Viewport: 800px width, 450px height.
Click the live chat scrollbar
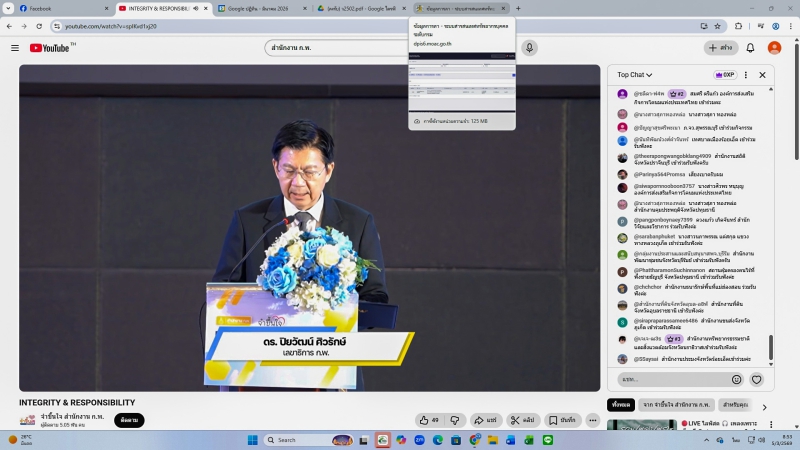click(x=771, y=346)
